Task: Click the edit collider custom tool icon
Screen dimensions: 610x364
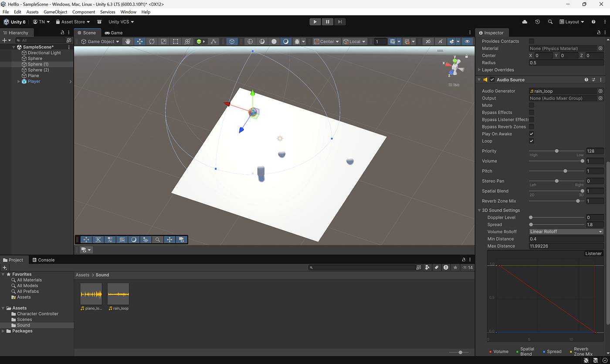Action: [x=213, y=41]
